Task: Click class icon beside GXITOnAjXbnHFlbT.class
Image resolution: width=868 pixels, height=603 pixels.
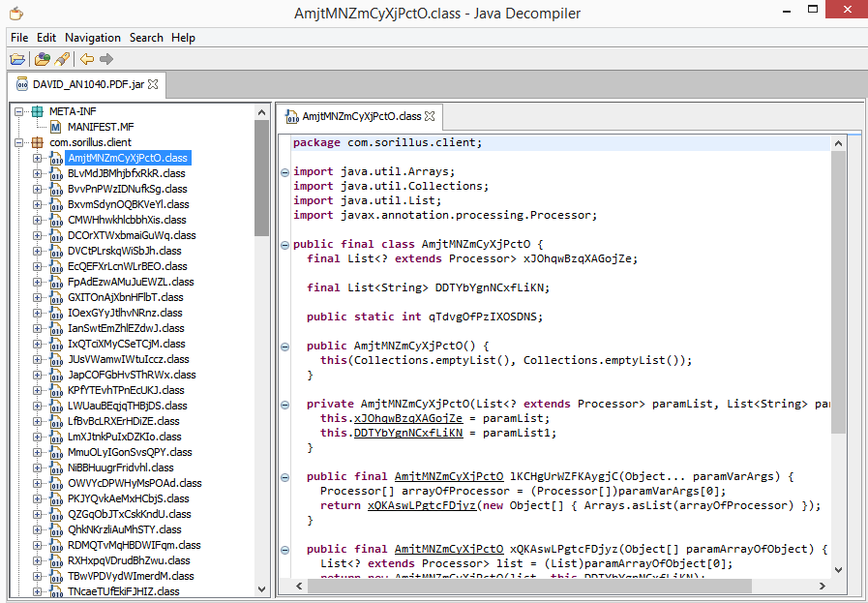Action: [56, 297]
